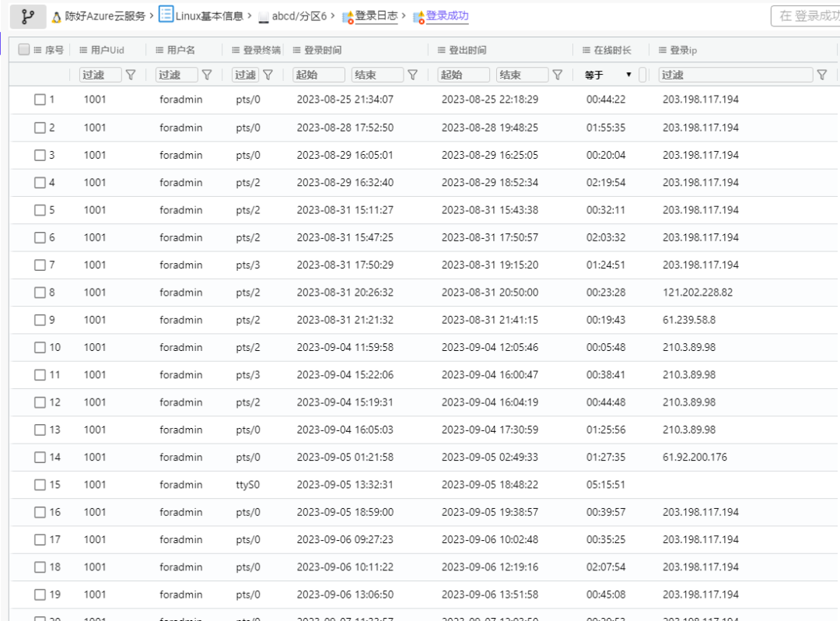
Task: Open the 登录ip column filter funnel
Action: coord(822,75)
